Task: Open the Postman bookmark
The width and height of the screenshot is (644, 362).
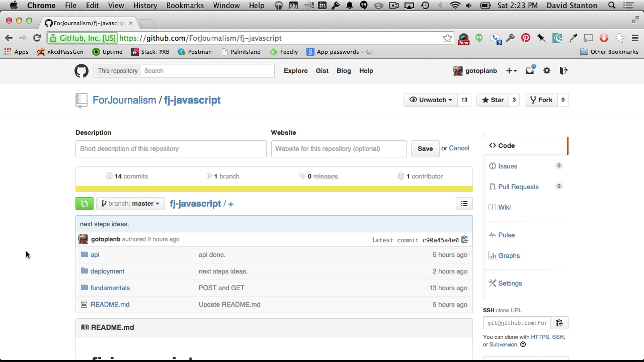Action: (x=195, y=52)
